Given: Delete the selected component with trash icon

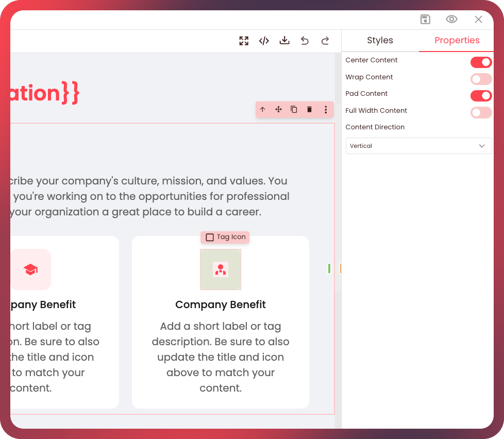Looking at the screenshot, I should 310,110.
